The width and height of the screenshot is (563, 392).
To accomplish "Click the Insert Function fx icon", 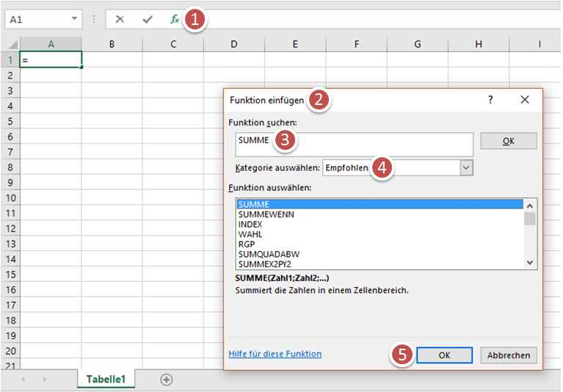I will coord(175,19).
